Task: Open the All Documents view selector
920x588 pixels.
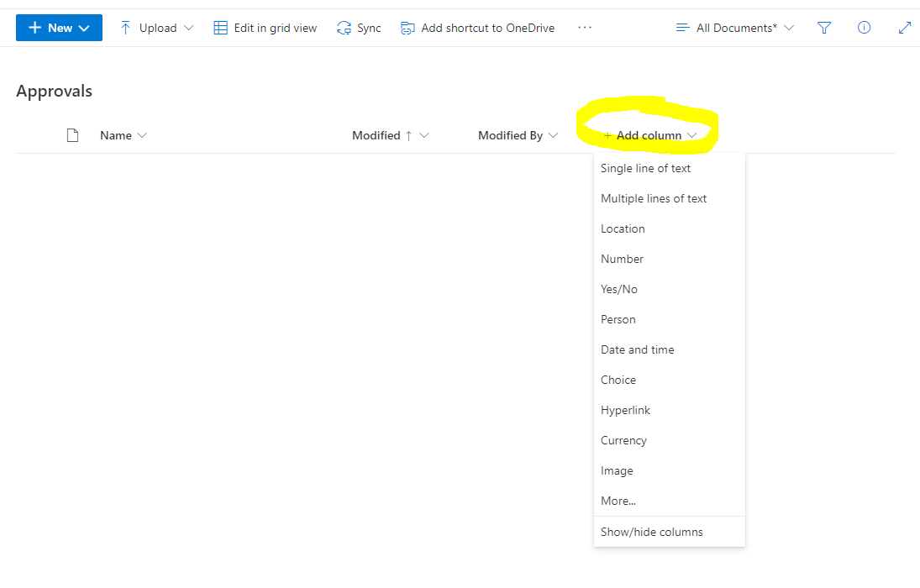Action: click(x=735, y=28)
